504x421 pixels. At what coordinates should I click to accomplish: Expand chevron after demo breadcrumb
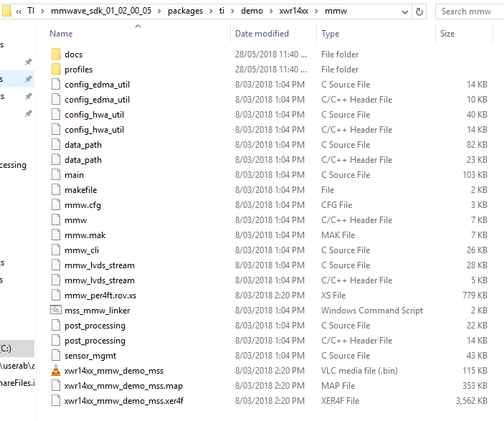[271, 11]
